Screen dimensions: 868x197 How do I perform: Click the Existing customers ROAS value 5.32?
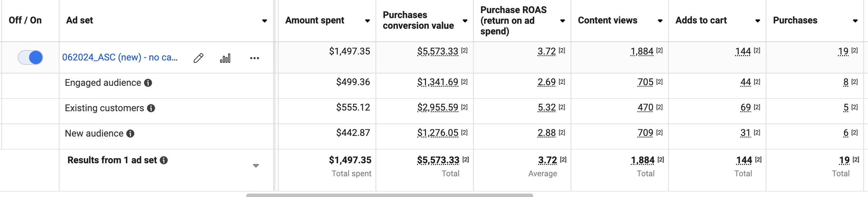point(546,108)
